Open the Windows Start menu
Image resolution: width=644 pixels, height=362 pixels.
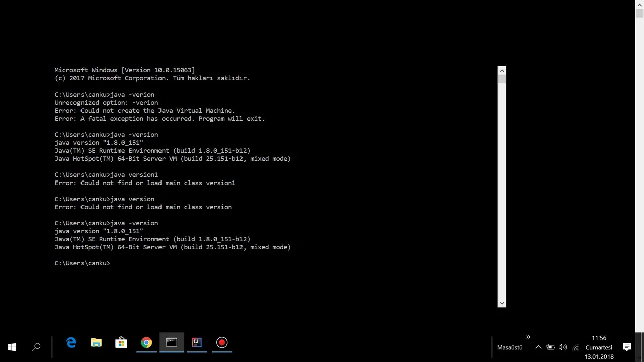pyautogui.click(x=12, y=347)
